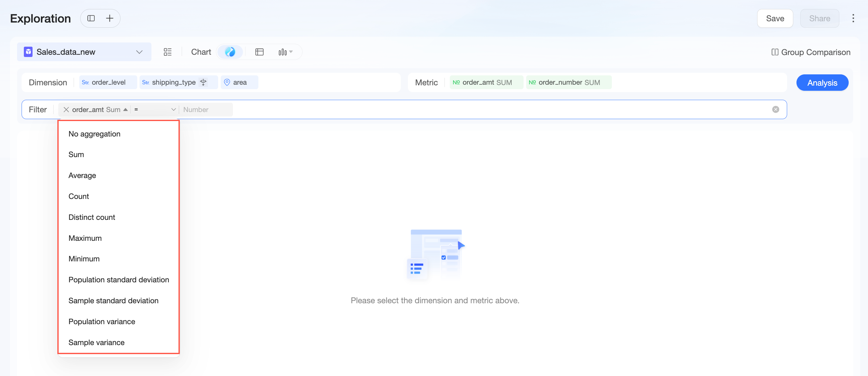Collapse the order_amt Sum aggregation arrow

click(125, 109)
